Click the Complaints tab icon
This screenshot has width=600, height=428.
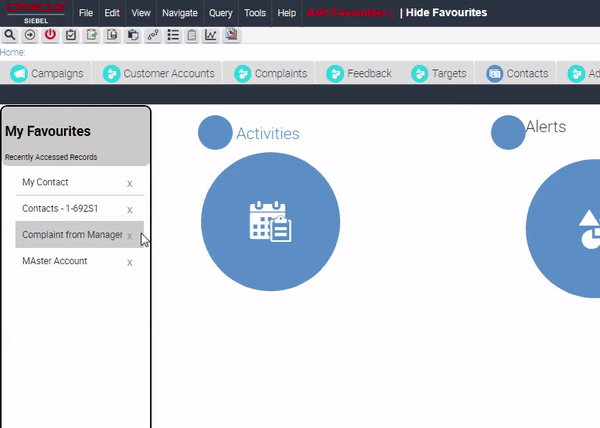coord(243,73)
